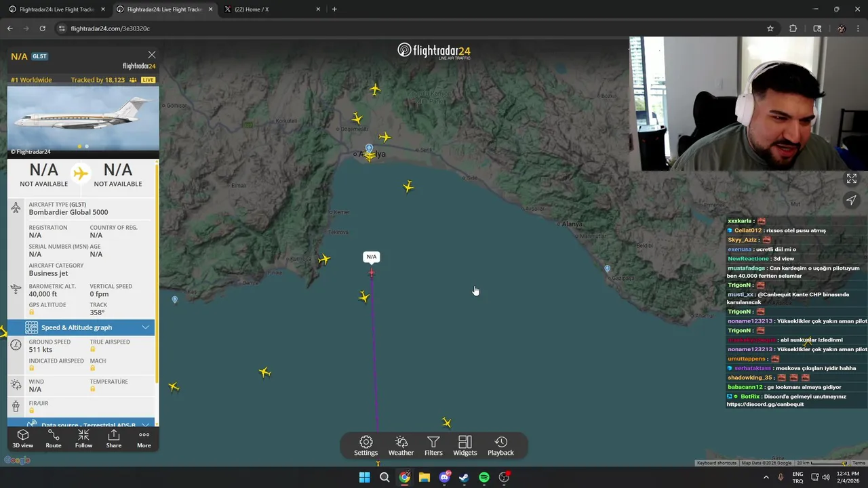Click the #1 Worldwide ranking label
This screenshot has height=488, width=868.
point(31,80)
